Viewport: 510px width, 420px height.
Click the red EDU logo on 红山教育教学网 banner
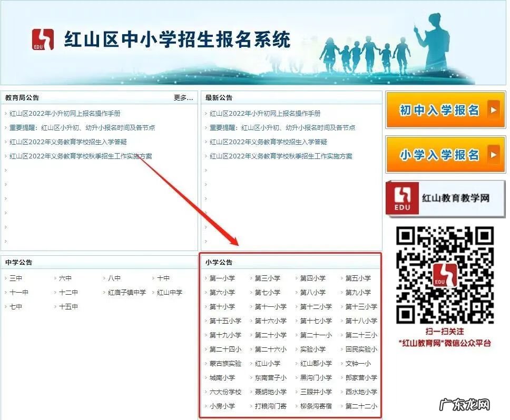pyautogui.click(x=401, y=197)
